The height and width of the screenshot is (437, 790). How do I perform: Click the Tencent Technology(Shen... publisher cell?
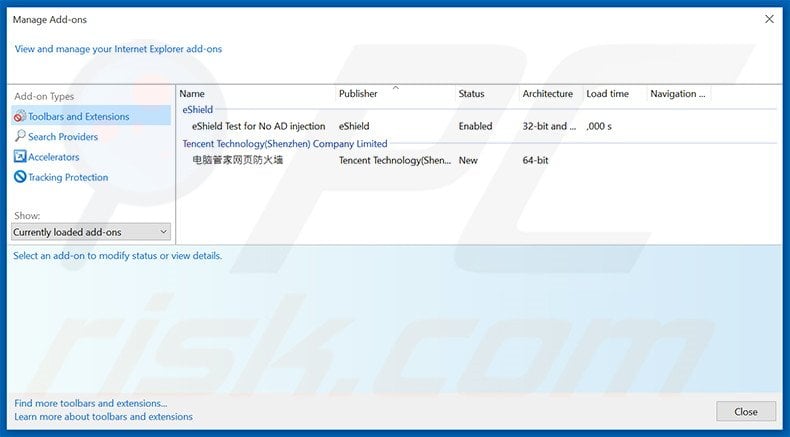point(395,160)
